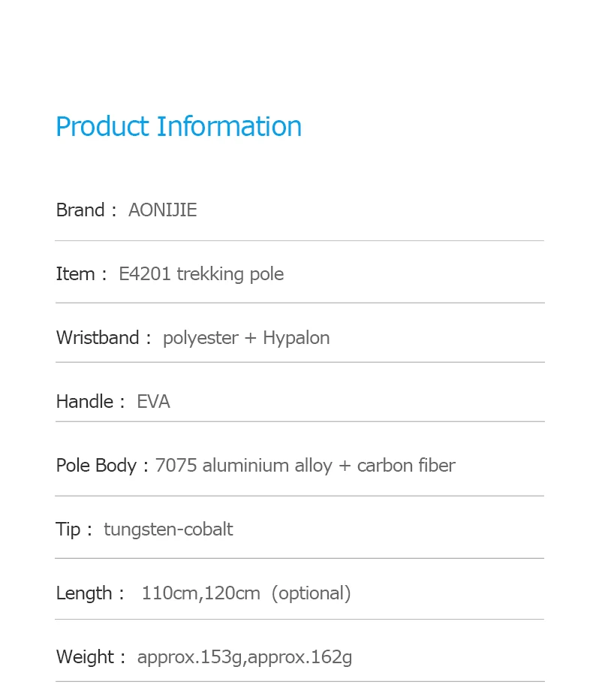Click the Handle label
The image size is (593, 700).
85,402
